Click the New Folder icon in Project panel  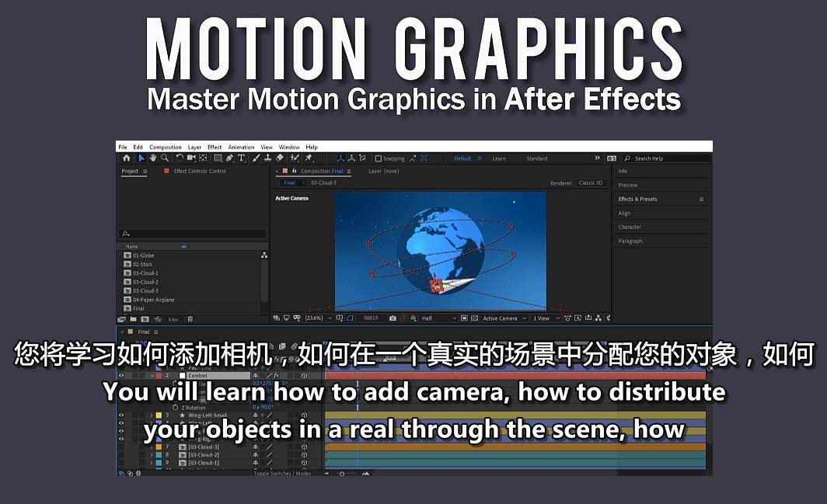133,319
